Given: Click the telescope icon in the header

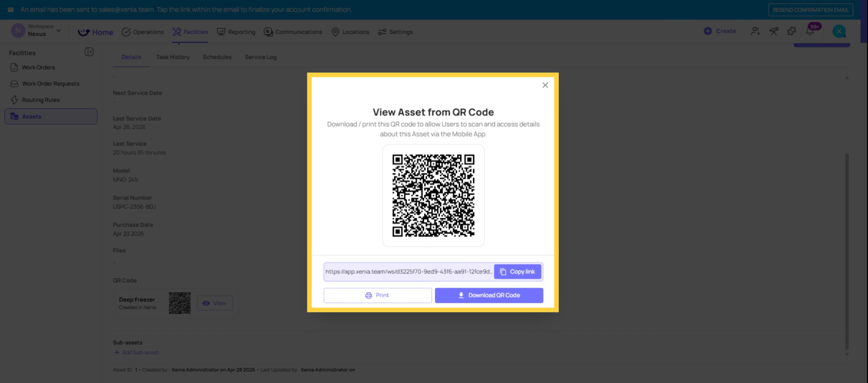Looking at the screenshot, I should (774, 31).
